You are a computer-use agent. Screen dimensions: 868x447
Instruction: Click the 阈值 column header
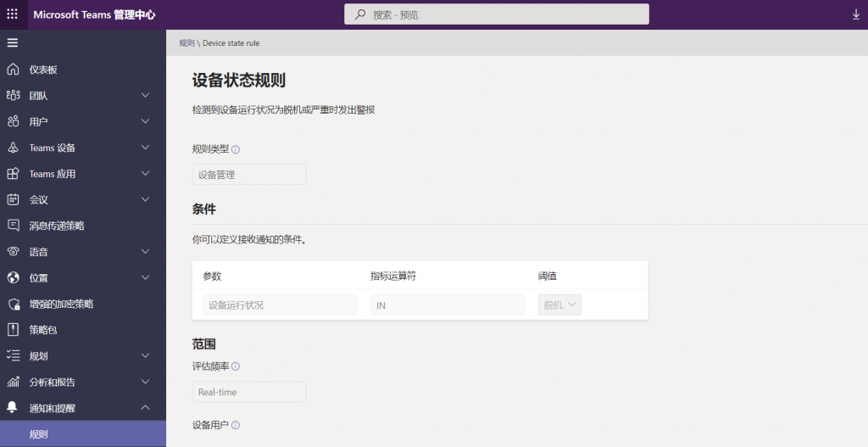coord(548,276)
